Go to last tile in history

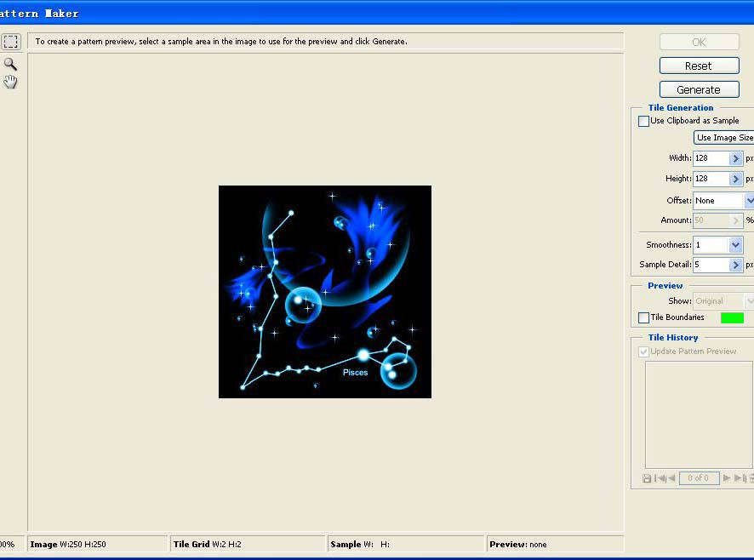coord(739,478)
